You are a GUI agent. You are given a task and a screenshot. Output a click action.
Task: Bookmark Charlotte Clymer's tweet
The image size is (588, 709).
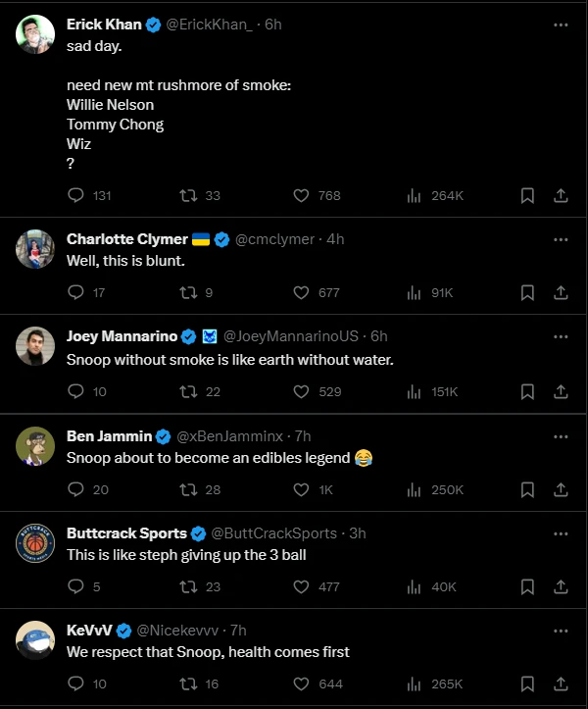click(x=527, y=292)
